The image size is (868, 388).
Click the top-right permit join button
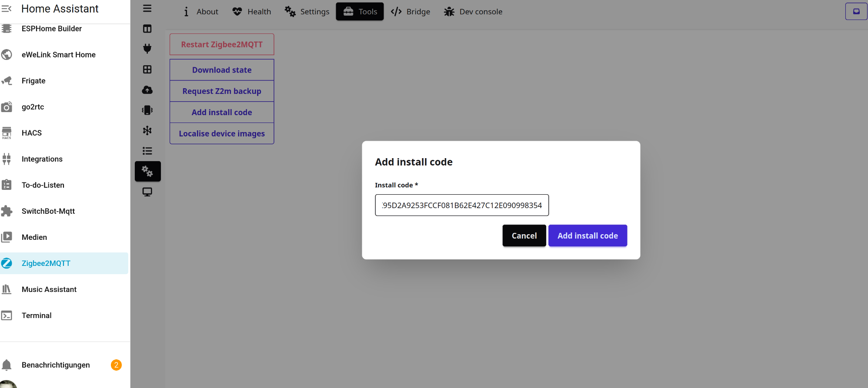pyautogui.click(x=856, y=11)
